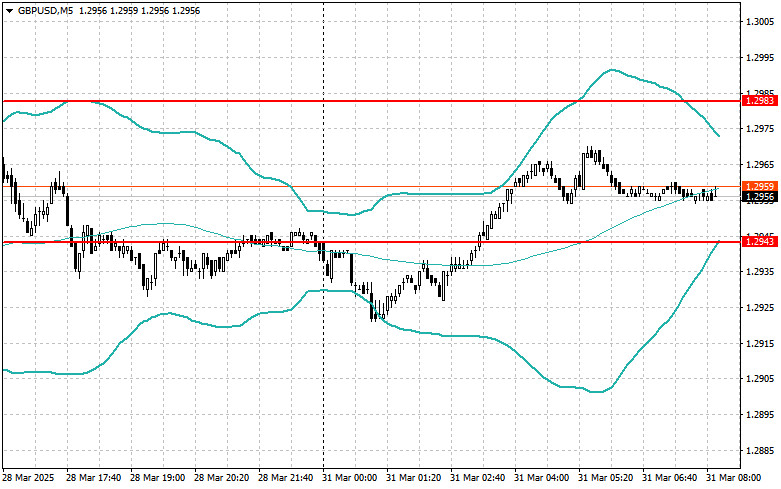The width and height of the screenshot is (781, 489).
Task: Click the 1.2905 value on price scale
Action: [760, 379]
